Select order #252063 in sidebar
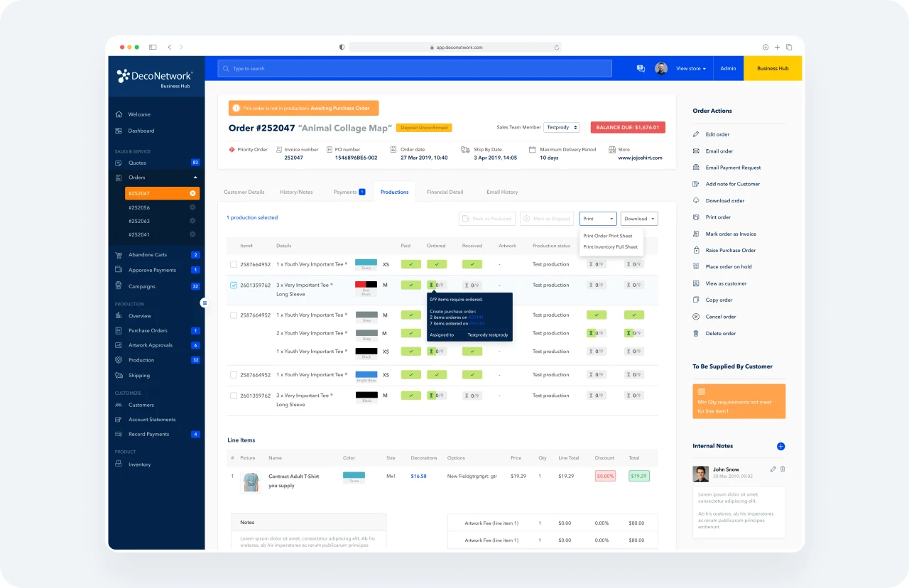 click(x=139, y=221)
